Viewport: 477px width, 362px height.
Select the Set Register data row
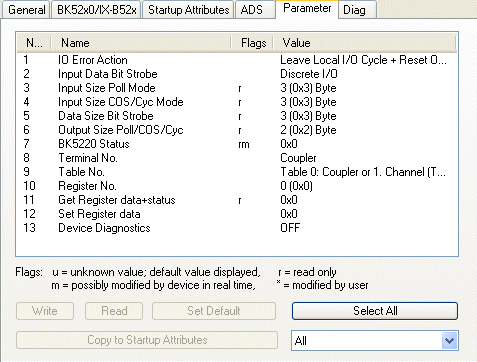click(x=237, y=214)
